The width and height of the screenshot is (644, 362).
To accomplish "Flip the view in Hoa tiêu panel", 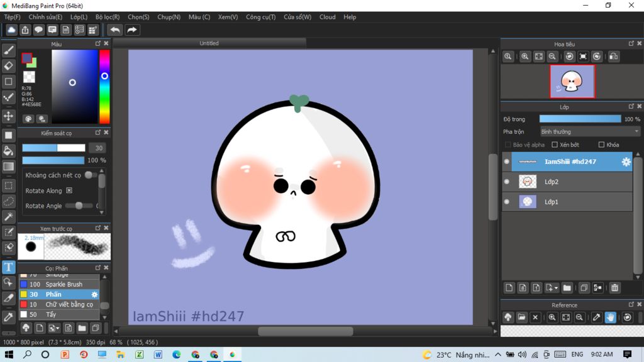I will point(614,57).
